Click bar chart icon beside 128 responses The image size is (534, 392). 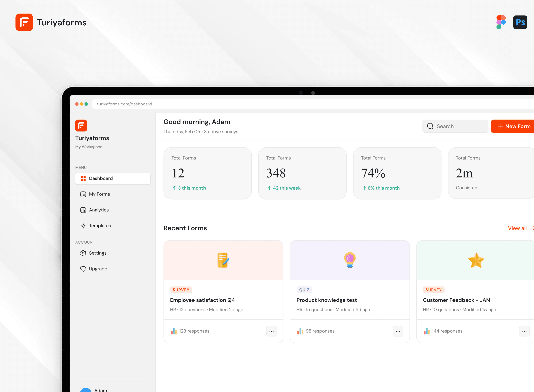click(x=174, y=331)
